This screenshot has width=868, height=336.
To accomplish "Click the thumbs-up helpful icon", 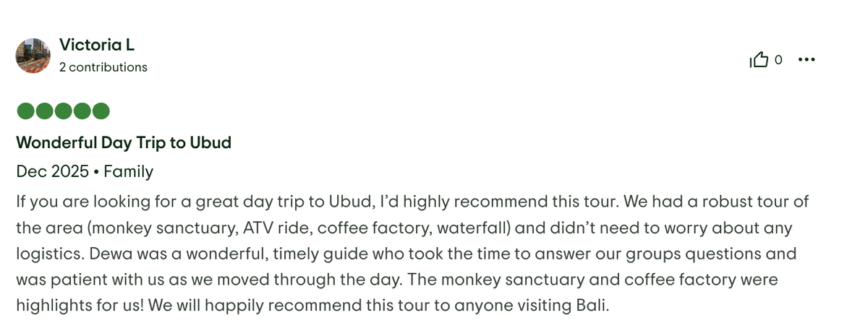I will tap(759, 60).
